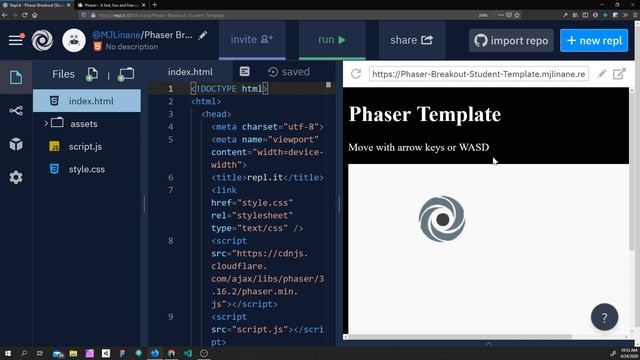Open the MJLinane user avatar
This screenshot has width=640, height=360.
[74, 40]
